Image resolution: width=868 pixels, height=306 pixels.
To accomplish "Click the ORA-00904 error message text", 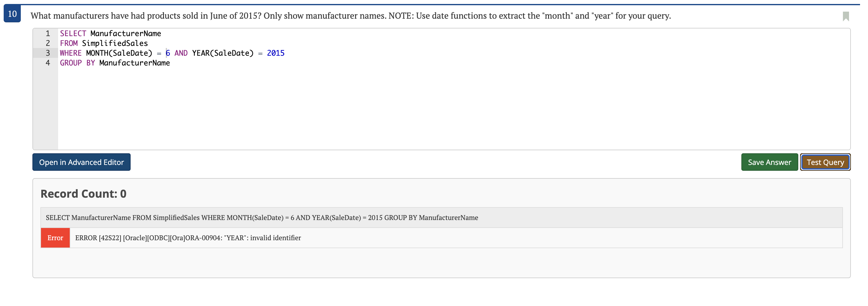I will pyautogui.click(x=188, y=237).
